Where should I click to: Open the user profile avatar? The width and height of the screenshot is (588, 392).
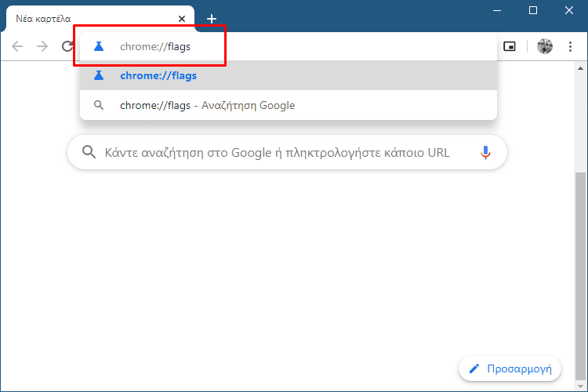[x=545, y=46]
